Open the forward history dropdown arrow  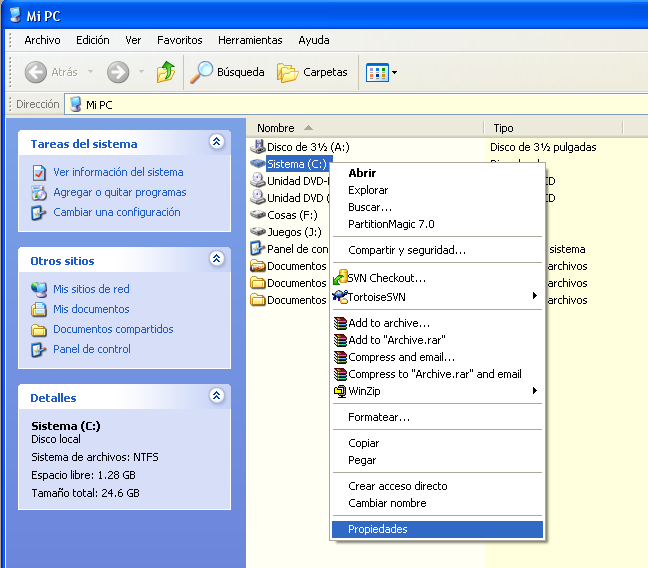point(141,72)
